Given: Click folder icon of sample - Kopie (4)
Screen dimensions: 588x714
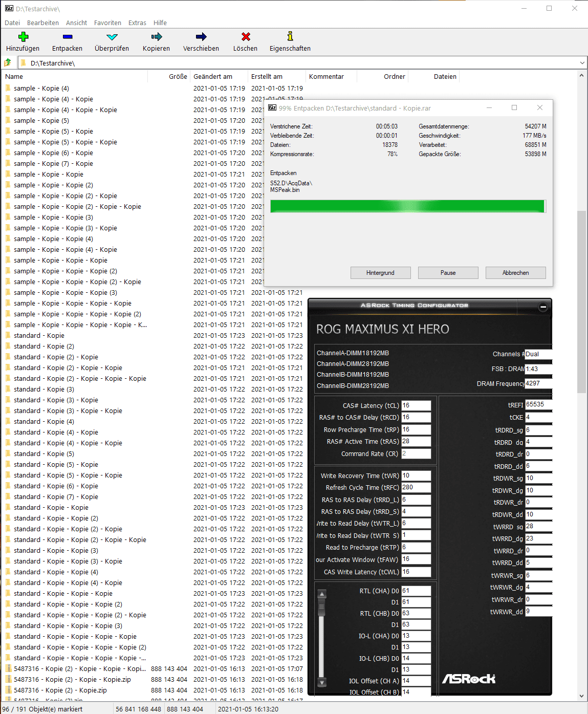Looking at the screenshot, I should coord(8,88).
